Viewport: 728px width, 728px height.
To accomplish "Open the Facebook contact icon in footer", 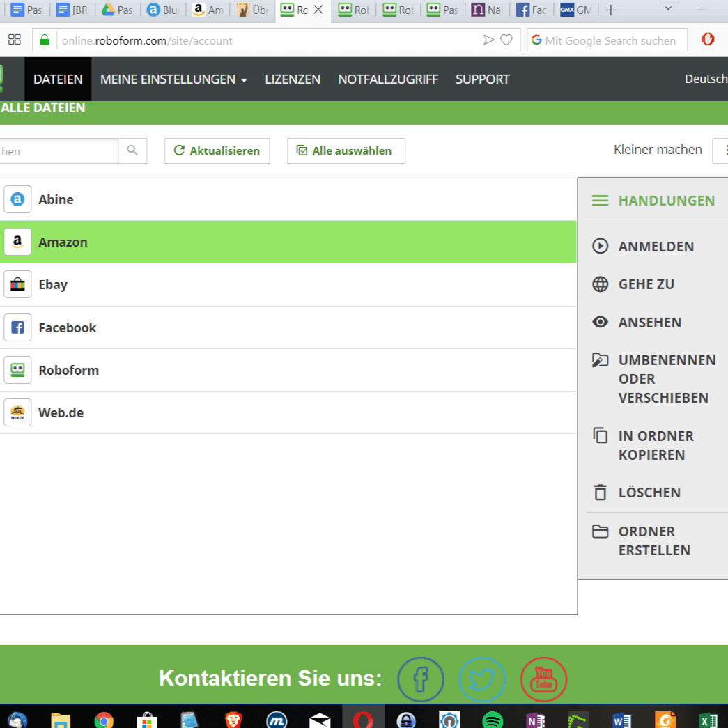I will [x=421, y=679].
